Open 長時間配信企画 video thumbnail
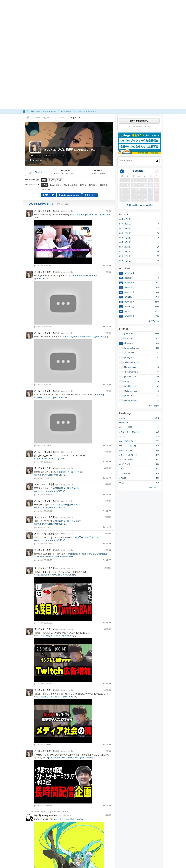Image resolution: width=186 pixels, height=868 pixels. coord(63,782)
